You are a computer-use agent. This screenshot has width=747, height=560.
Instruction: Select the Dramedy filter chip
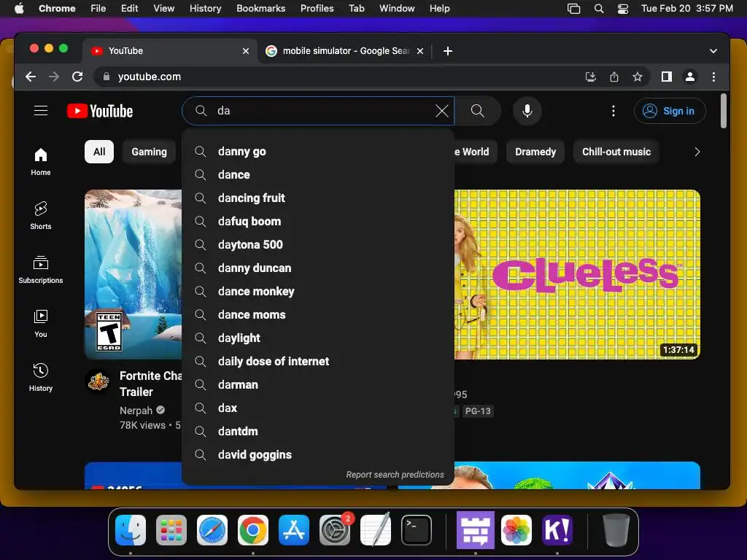[x=535, y=152]
